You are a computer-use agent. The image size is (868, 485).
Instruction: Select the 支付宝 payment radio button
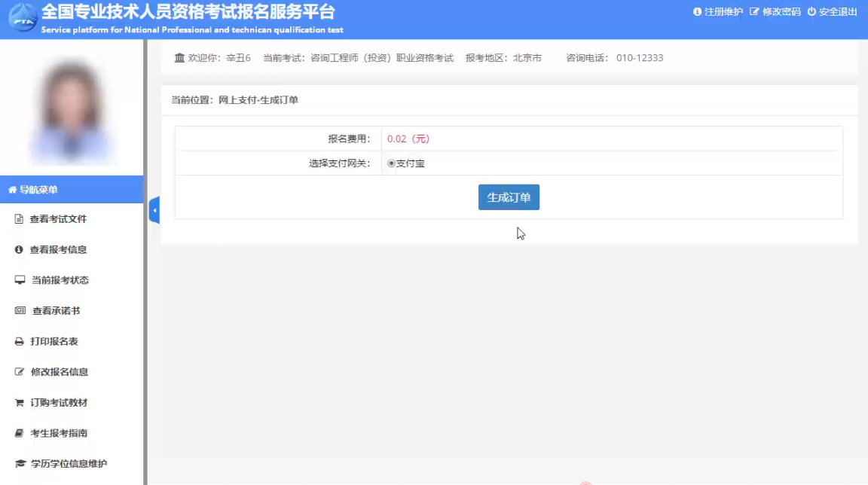click(391, 163)
